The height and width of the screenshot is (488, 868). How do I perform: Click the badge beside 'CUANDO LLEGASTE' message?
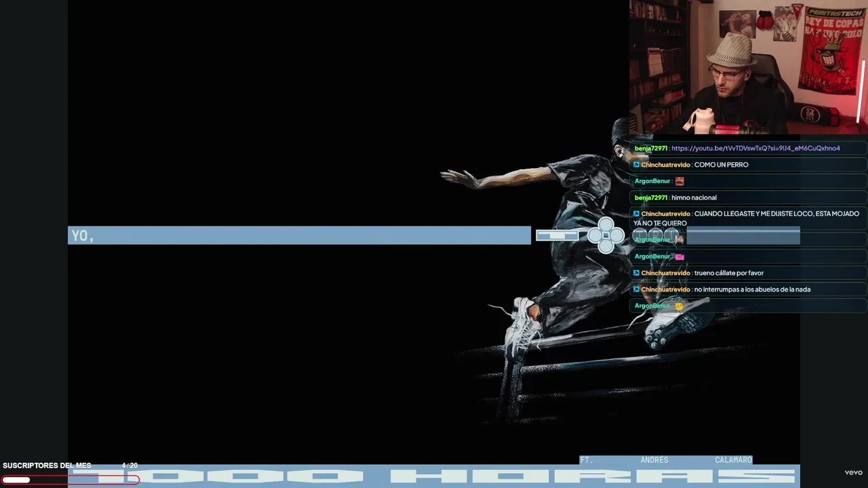637,213
